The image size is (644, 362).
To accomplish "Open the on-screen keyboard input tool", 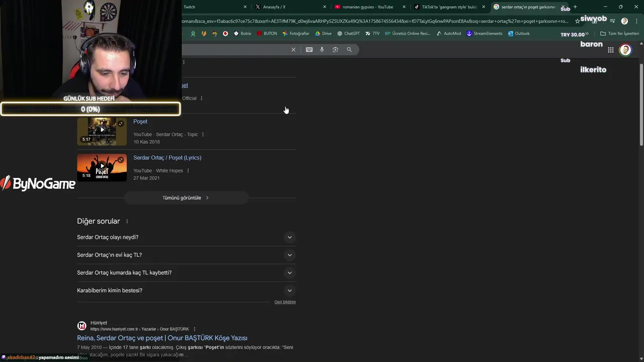I will click(309, 49).
